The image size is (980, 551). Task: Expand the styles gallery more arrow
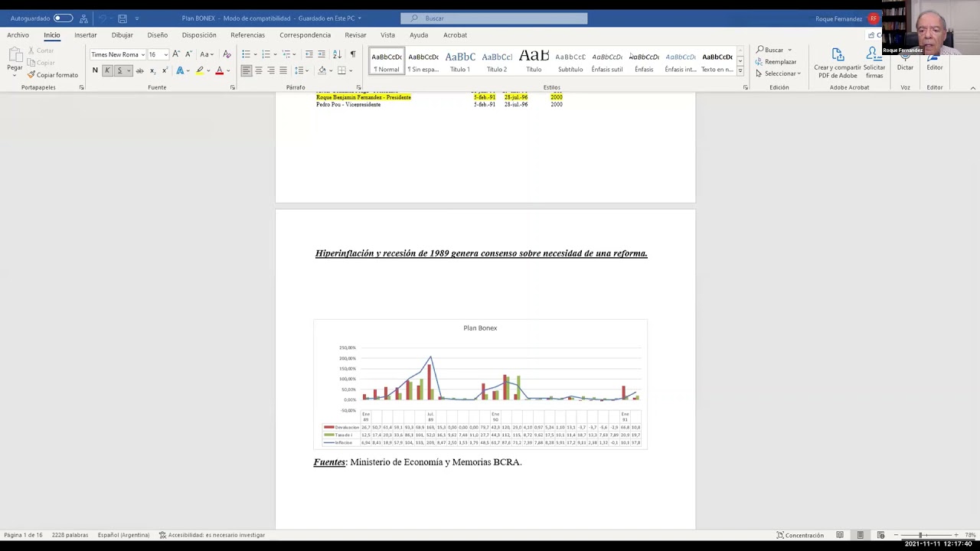tap(740, 71)
